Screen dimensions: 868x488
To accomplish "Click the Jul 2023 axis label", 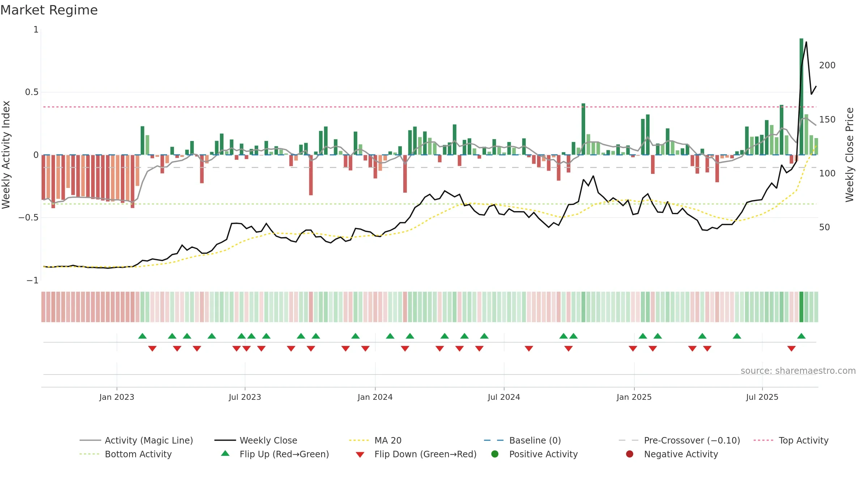I will point(245,397).
